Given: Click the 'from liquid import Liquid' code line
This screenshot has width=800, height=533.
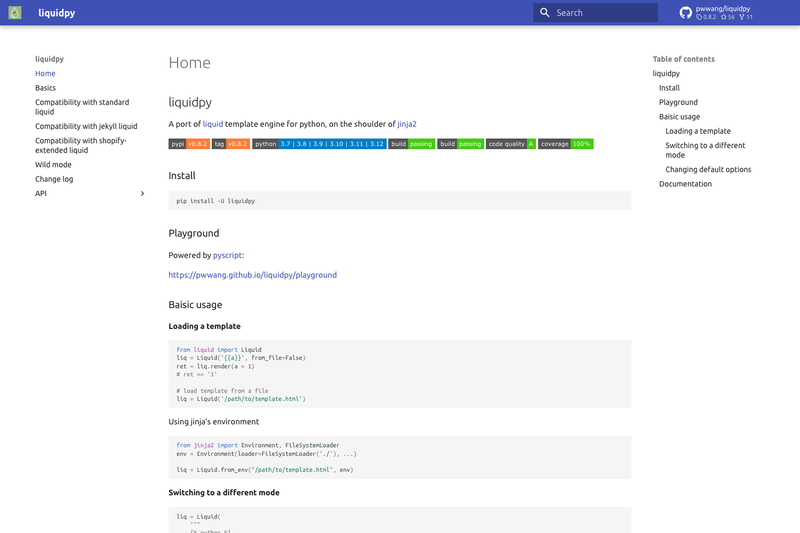Looking at the screenshot, I should pos(219,350).
